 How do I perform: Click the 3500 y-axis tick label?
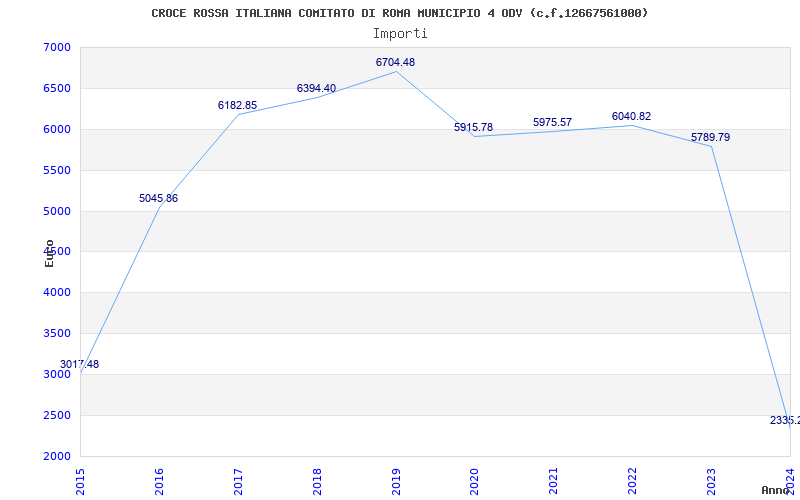pyautogui.click(x=57, y=333)
